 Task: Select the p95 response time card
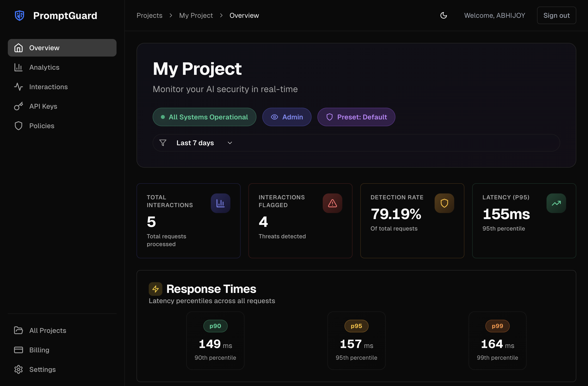coord(356,341)
